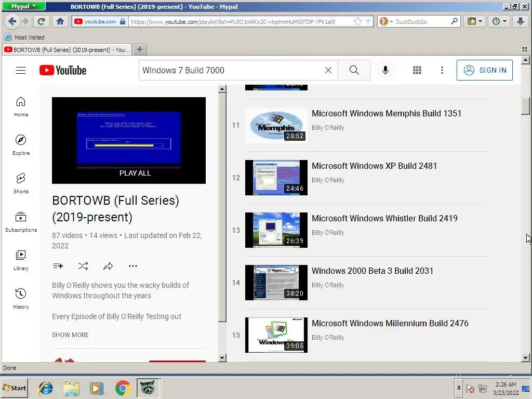Screen dimensions: 532x399
Task: Open the history clock toolbar dropdown
Action: 499,21
